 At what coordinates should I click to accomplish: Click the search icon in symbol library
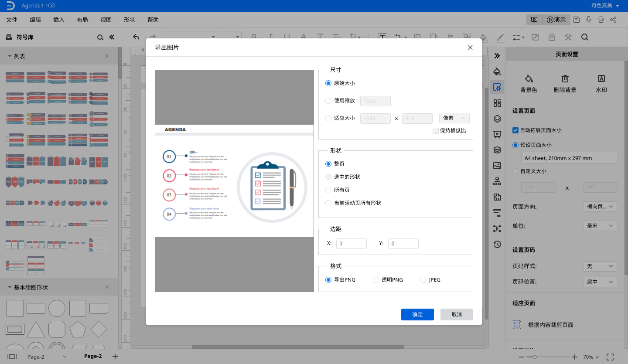pos(100,37)
